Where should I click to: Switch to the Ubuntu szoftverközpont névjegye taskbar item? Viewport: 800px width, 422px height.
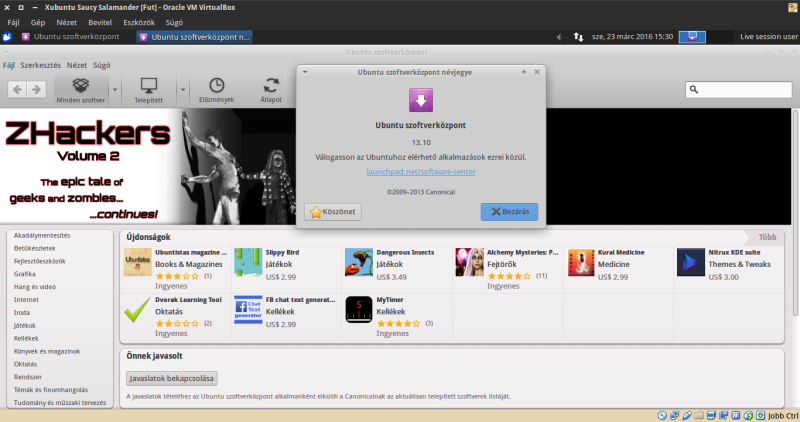pyautogui.click(x=194, y=37)
